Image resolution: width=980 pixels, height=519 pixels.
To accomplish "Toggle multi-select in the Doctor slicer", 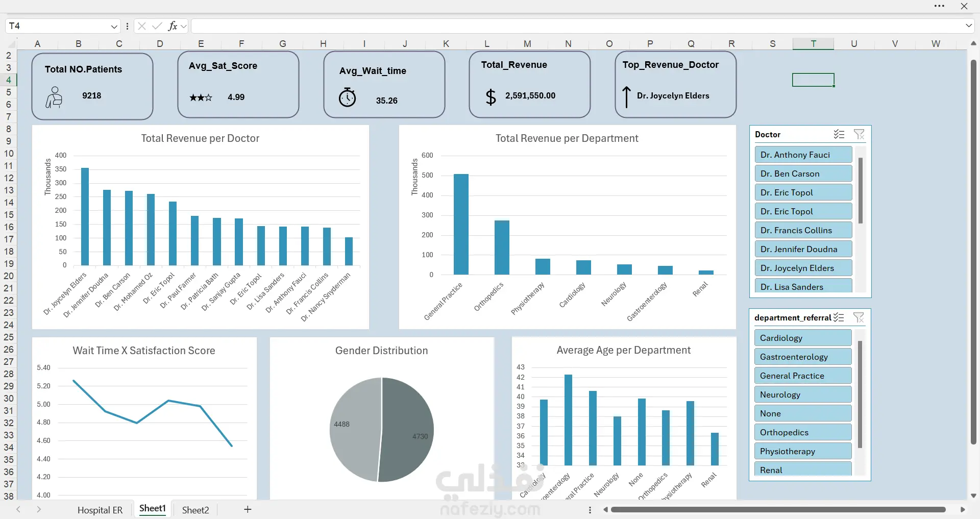I will pos(839,134).
